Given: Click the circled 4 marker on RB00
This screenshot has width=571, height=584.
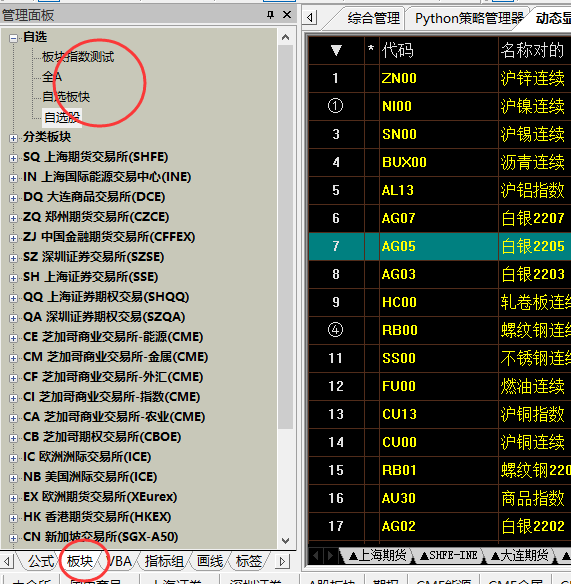Looking at the screenshot, I should 335,330.
